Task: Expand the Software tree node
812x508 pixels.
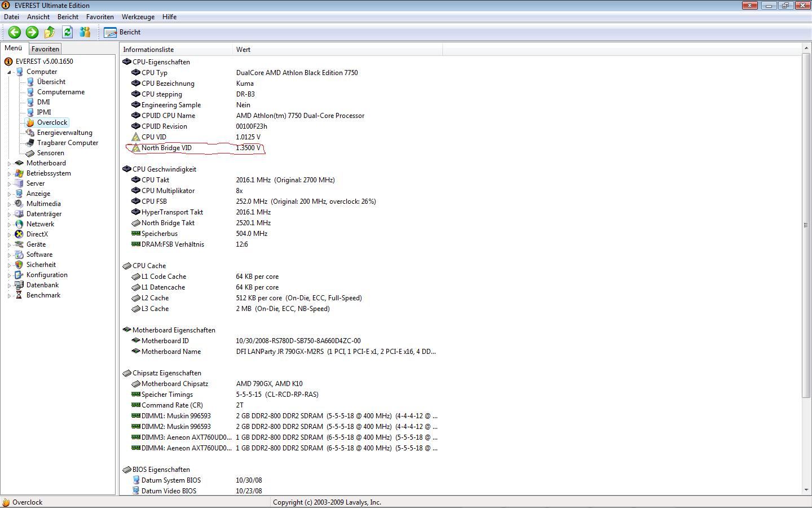Action: 9,255
